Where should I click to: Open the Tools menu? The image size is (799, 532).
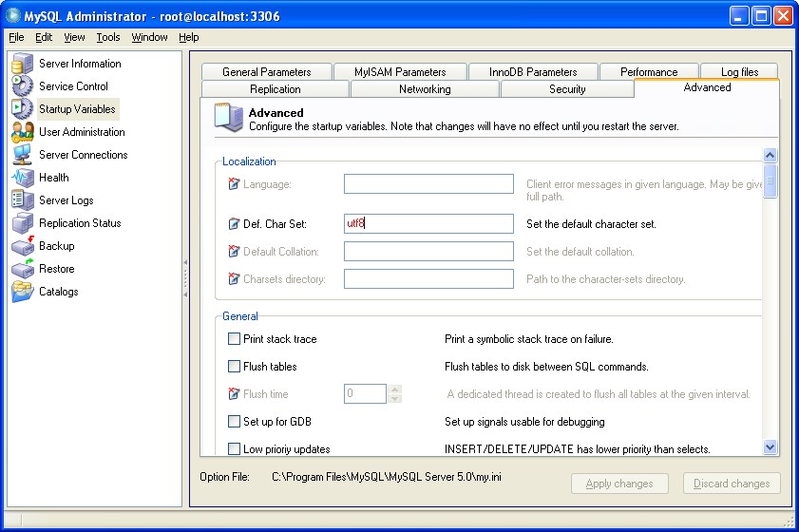108,37
